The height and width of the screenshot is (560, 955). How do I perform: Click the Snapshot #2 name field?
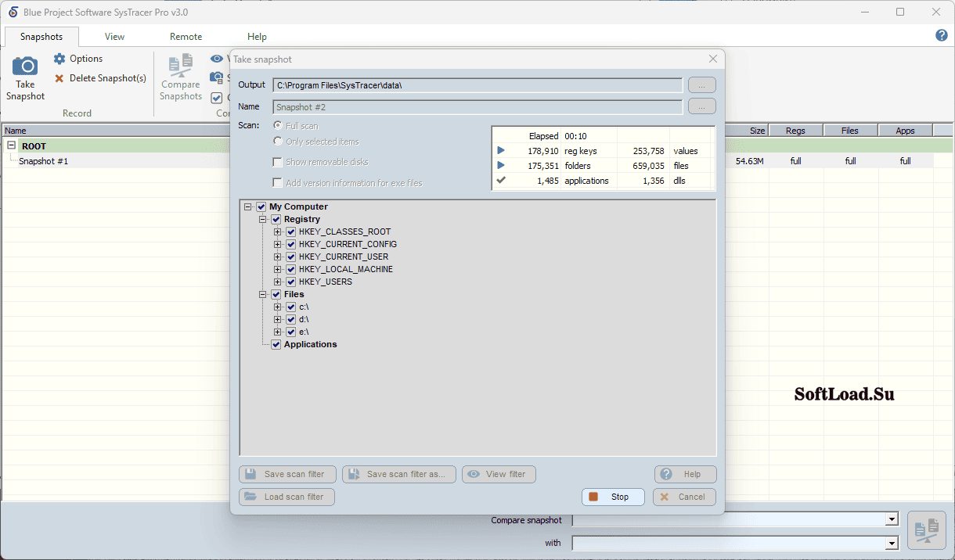(477, 106)
